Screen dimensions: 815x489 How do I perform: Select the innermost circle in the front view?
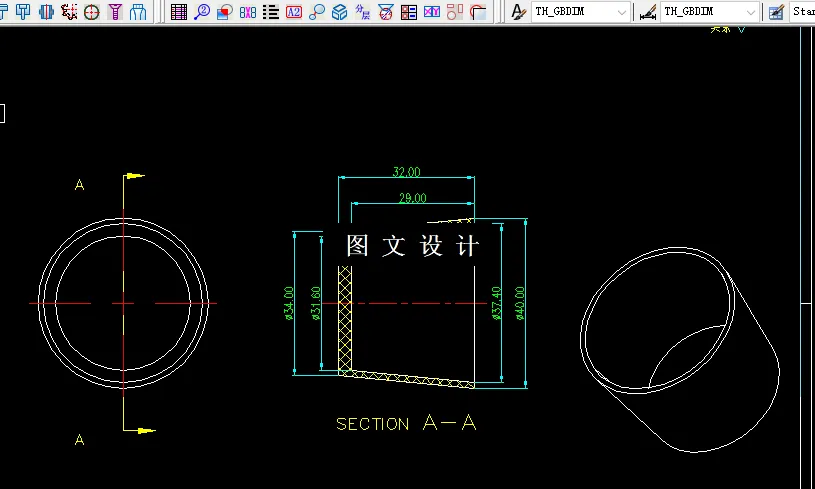click(123, 303)
